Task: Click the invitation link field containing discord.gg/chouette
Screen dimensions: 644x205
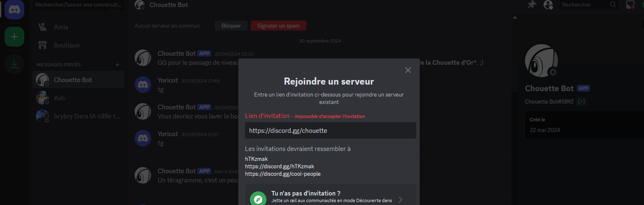Action: coord(331,130)
